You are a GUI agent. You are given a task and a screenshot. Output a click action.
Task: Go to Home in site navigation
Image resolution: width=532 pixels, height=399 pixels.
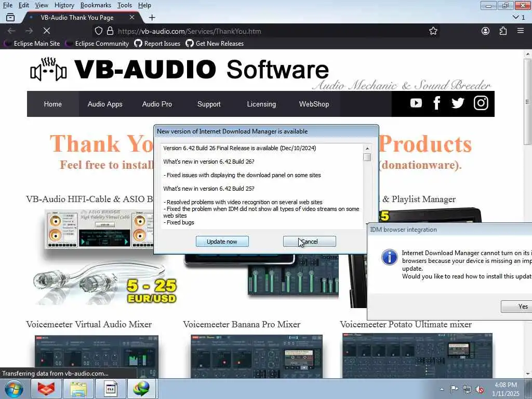point(53,104)
